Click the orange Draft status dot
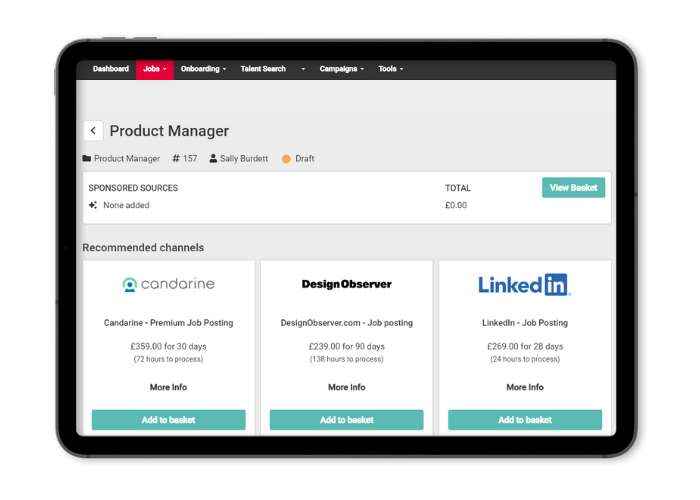The height and width of the screenshot is (500, 700). coord(286,158)
